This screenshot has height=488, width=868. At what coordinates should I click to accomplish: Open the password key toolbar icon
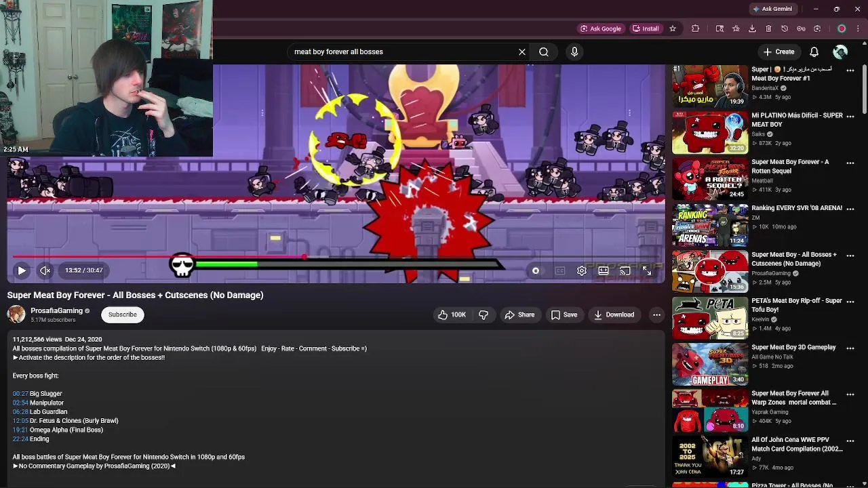801,28
